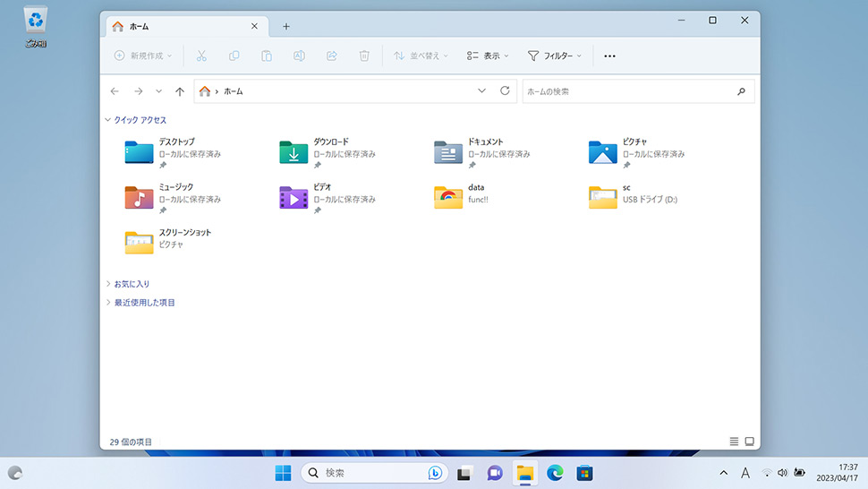The height and width of the screenshot is (489, 868).
Task: Click the ホーム breadcrumb in address bar
Action: coord(233,91)
